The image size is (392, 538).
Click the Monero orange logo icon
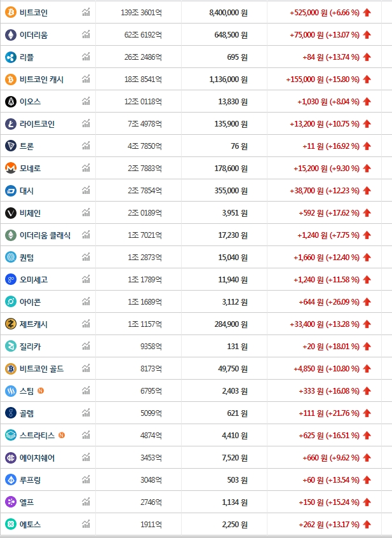(10, 169)
